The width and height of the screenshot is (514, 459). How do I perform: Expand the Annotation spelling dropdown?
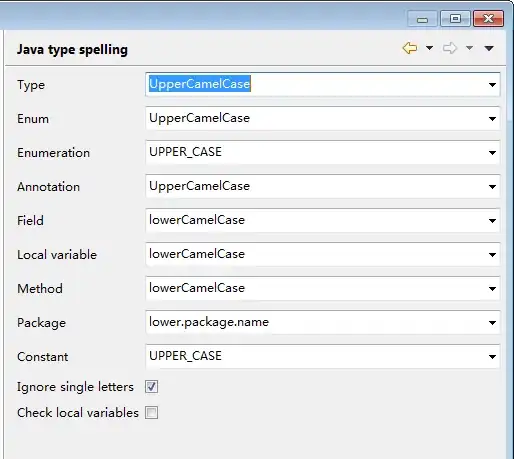point(492,187)
